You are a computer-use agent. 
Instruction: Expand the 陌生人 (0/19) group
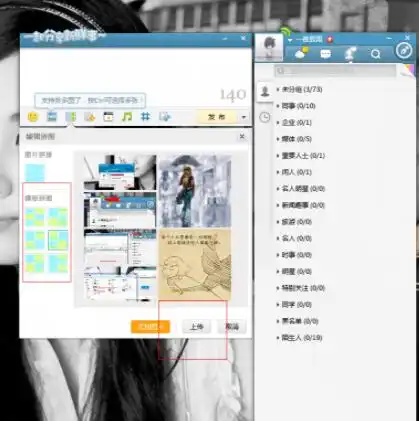click(x=299, y=338)
